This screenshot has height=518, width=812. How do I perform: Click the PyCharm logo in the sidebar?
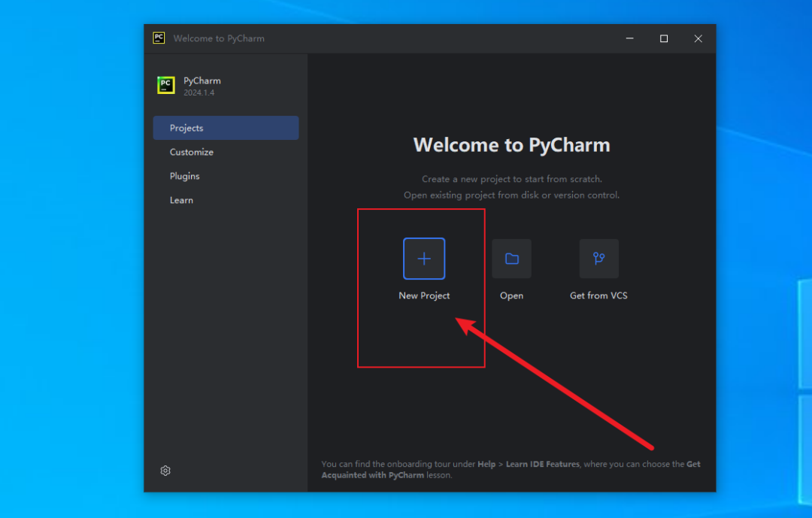pyautogui.click(x=165, y=86)
